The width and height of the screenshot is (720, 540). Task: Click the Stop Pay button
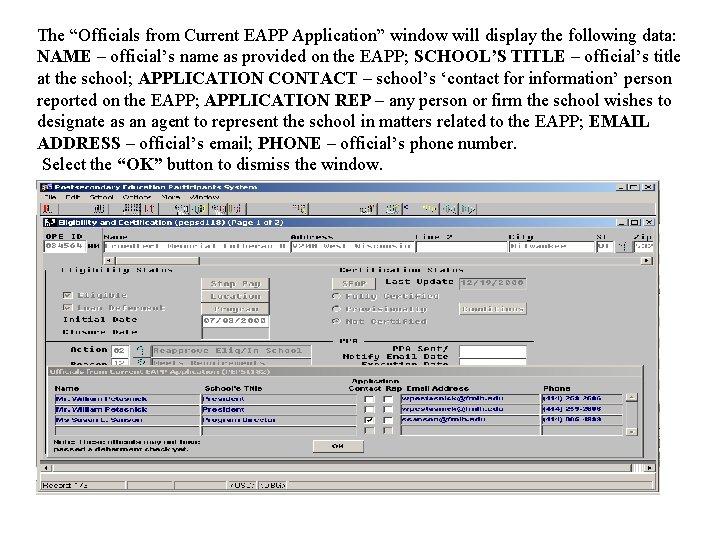pyautogui.click(x=235, y=284)
